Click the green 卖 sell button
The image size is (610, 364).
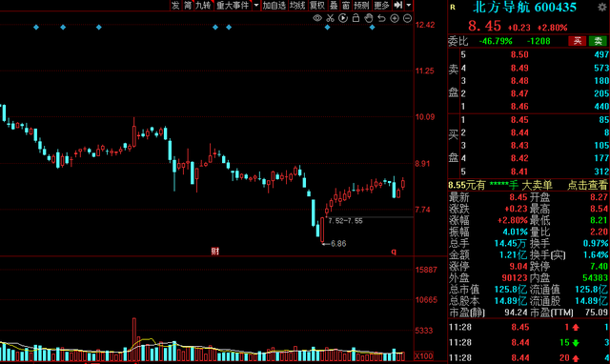598,41
